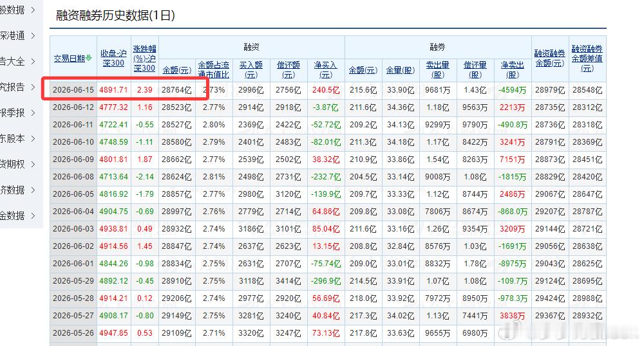Image resolution: width=644 pixels, height=346 pixels.
Task: Select change value -2.14
Action: pyautogui.click(x=144, y=177)
